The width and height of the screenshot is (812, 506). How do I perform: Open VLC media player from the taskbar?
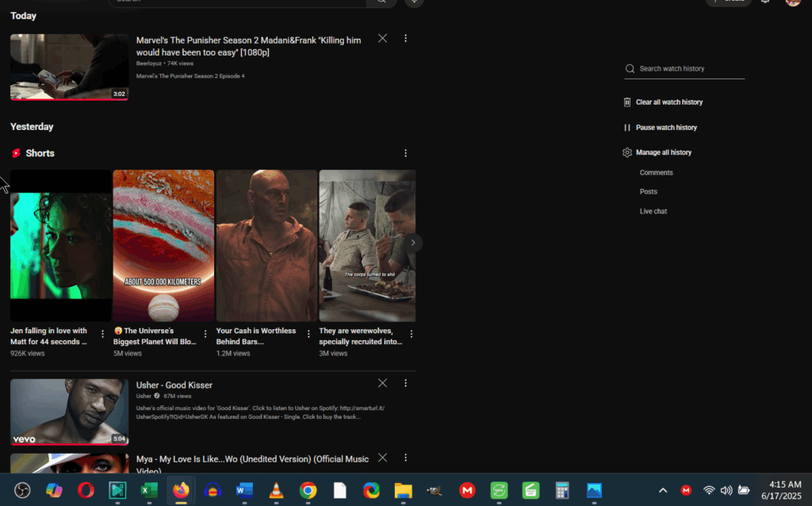276,490
